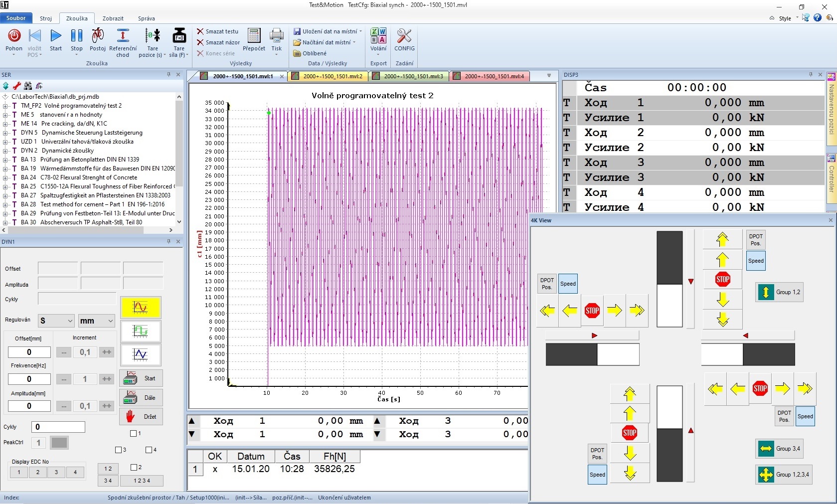Image resolution: width=837 pixels, height=504 pixels.
Task: Open the CONFIG tools icon
Action: (x=404, y=35)
